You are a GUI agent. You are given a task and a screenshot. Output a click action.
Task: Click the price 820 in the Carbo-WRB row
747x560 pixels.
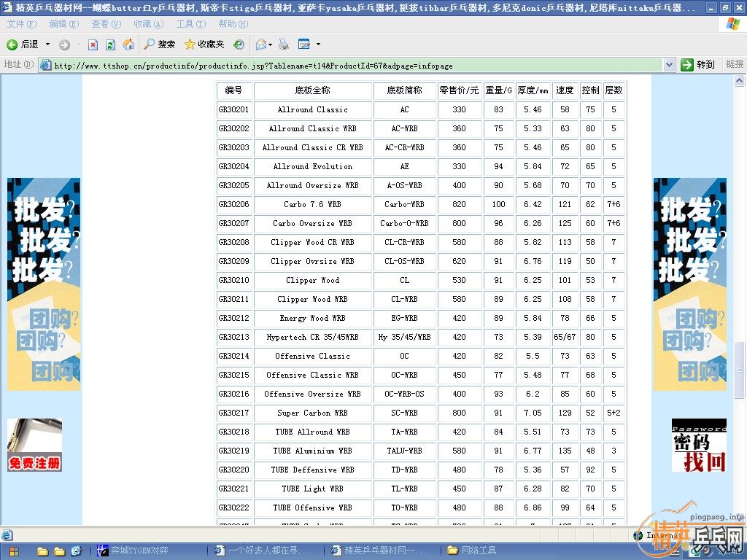click(x=459, y=204)
